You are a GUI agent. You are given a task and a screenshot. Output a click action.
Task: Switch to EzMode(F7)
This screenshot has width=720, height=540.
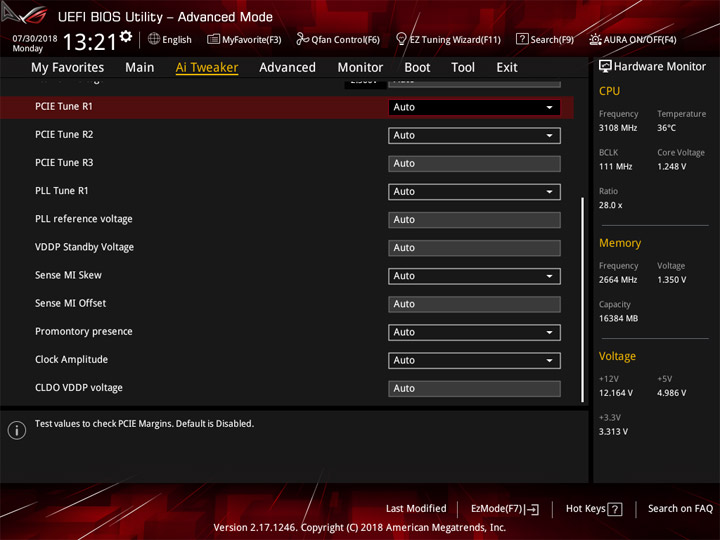[x=505, y=509]
